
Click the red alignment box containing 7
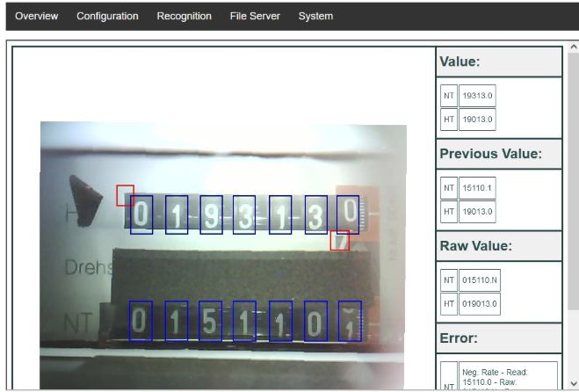tap(339, 240)
